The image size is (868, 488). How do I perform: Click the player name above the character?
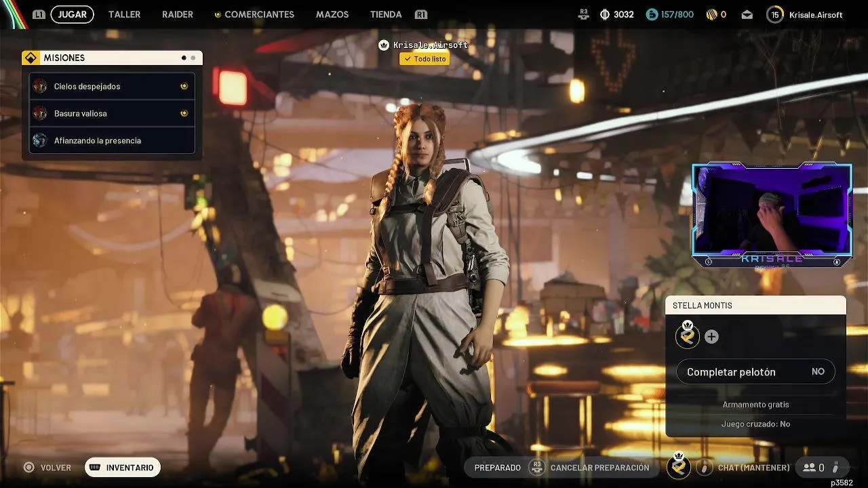point(431,45)
